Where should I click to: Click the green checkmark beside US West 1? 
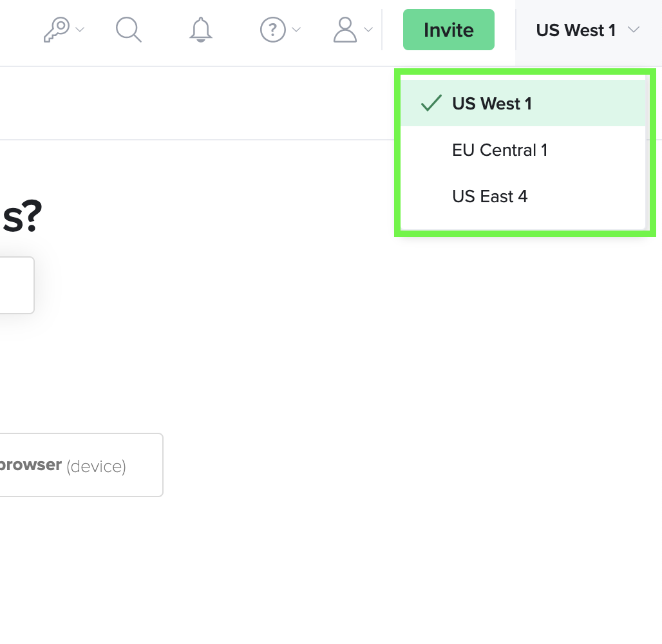click(431, 103)
